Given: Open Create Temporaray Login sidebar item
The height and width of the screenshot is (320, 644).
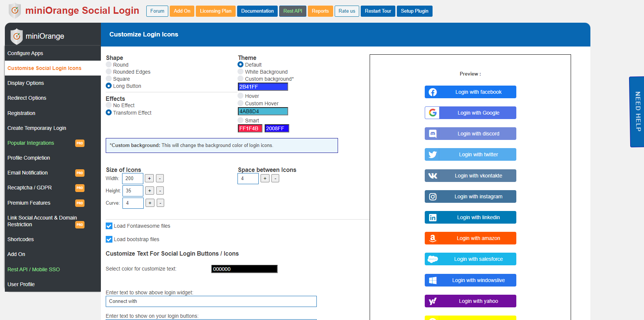Looking at the screenshot, I should point(53,128).
